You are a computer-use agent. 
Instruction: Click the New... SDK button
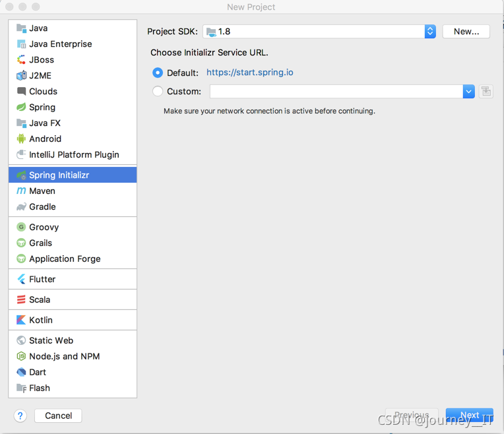466,32
